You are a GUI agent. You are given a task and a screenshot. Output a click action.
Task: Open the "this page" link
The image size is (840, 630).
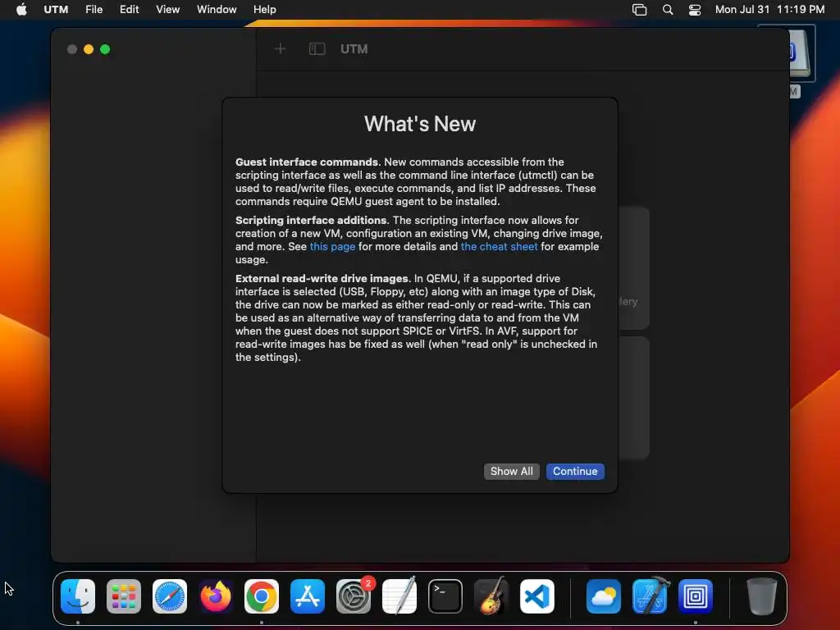coord(332,246)
